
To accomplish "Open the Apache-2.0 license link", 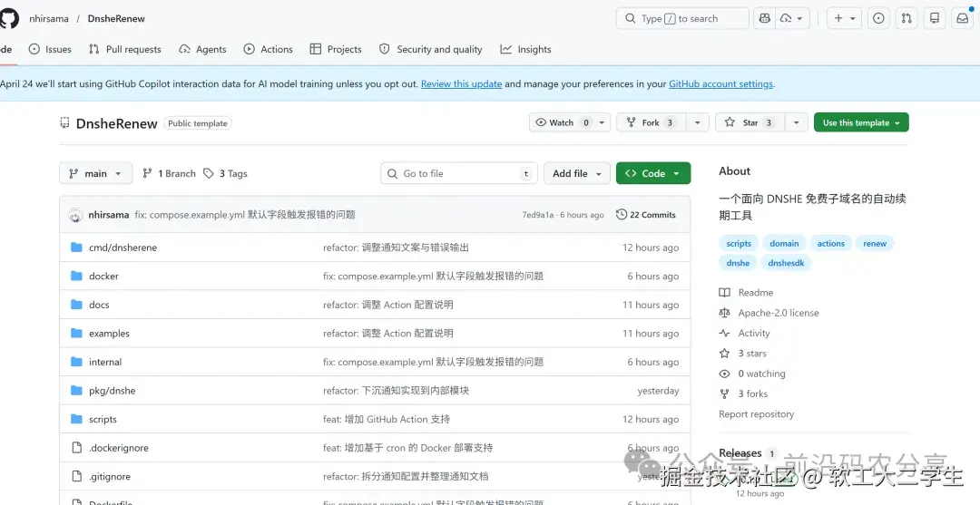I will (x=779, y=313).
